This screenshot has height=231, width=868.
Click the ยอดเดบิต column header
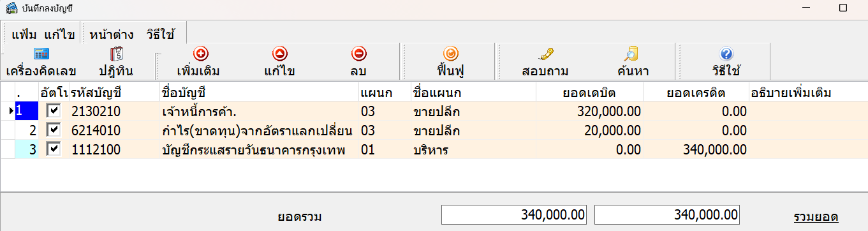coord(589,93)
